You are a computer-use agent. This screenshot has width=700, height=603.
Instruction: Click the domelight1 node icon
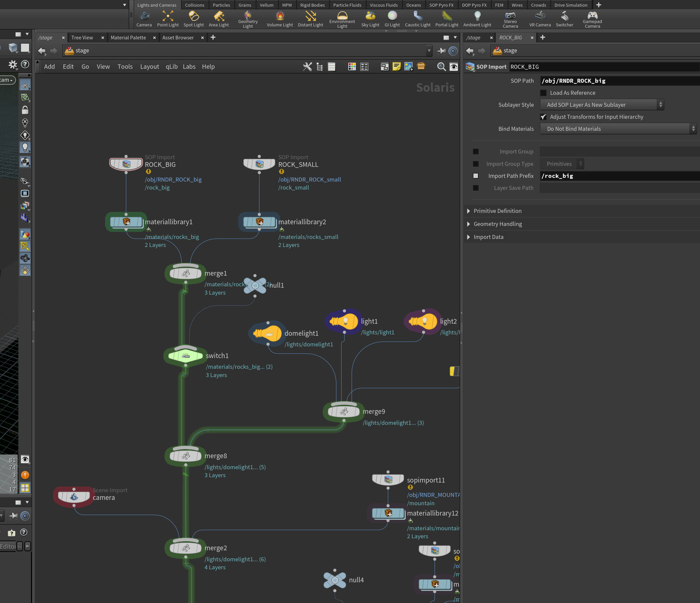(x=268, y=333)
